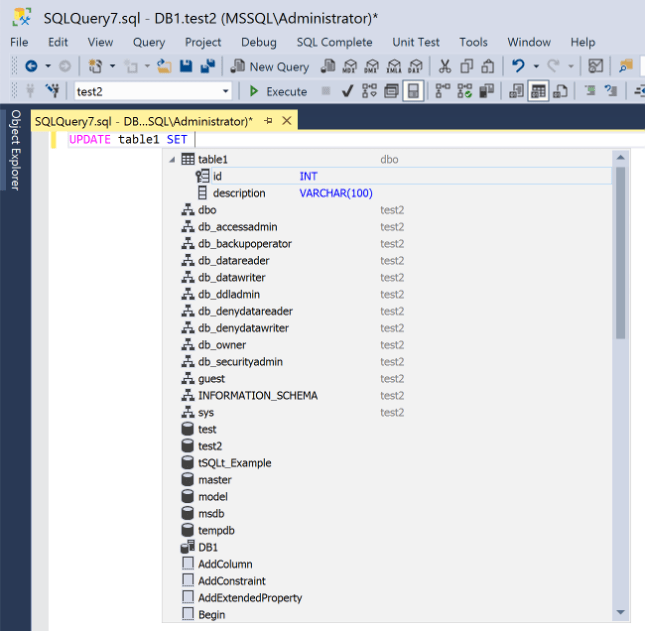
Task: Open the Tools menu
Action: 473,42
